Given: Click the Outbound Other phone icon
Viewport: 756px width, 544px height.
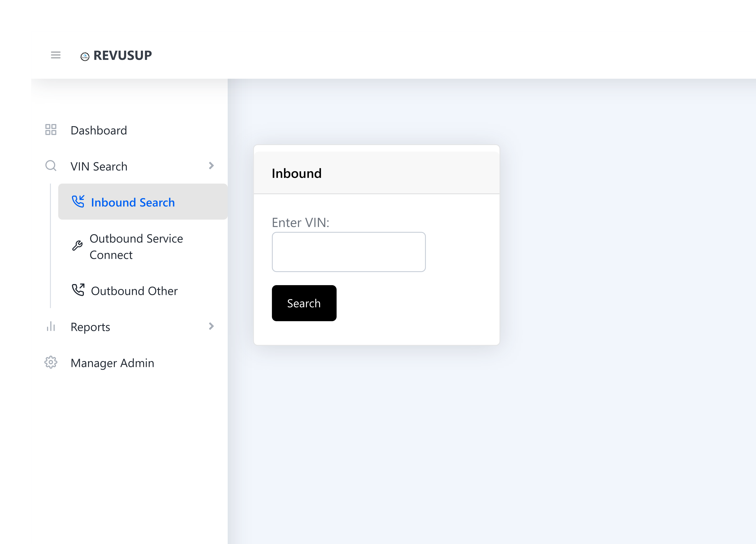Looking at the screenshot, I should click(78, 290).
